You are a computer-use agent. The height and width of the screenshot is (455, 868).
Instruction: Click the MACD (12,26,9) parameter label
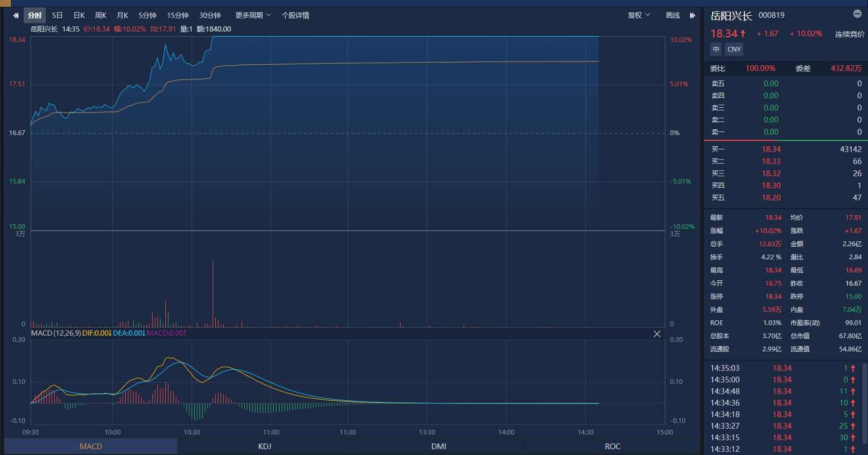(x=56, y=333)
